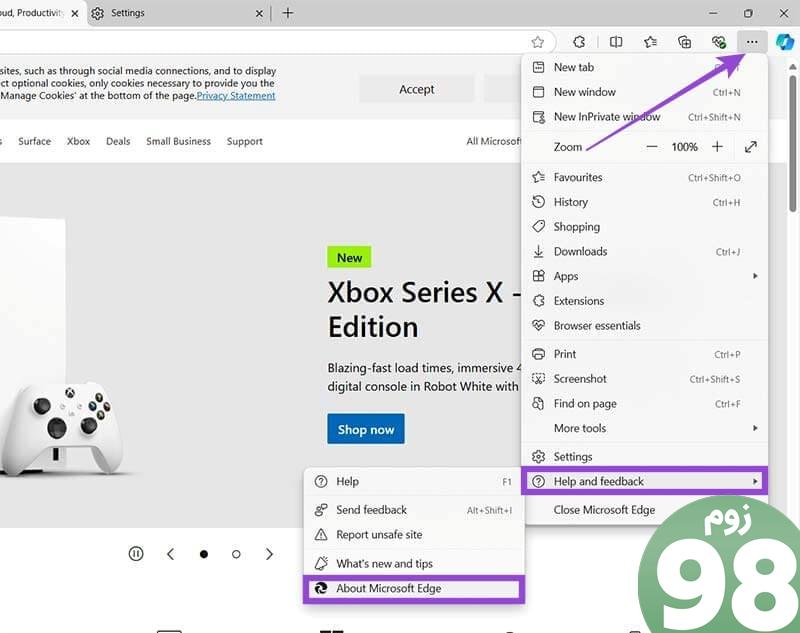This screenshot has height=633, width=800.
Task: Click the Shop now button
Action: coord(366,429)
